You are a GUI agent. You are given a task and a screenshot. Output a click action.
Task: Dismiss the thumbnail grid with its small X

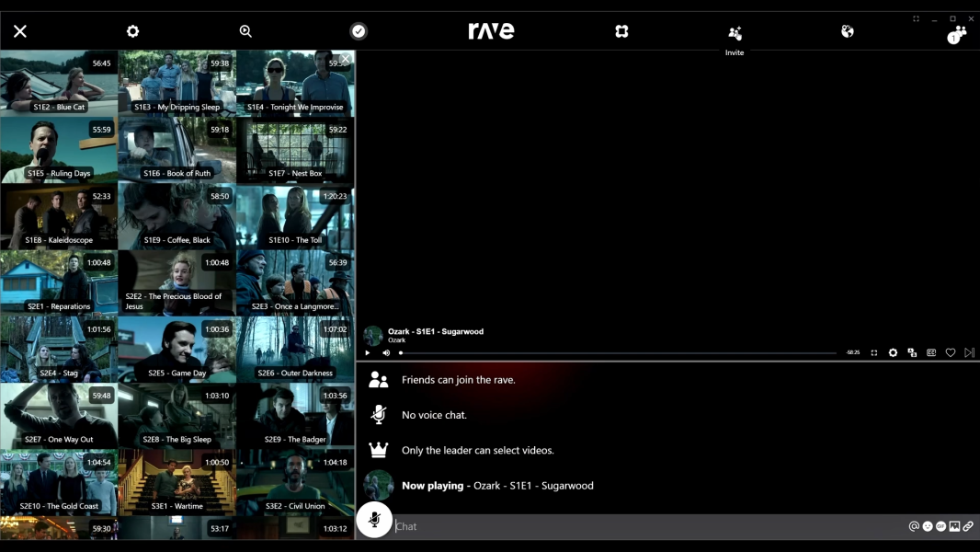click(x=345, y=59)
